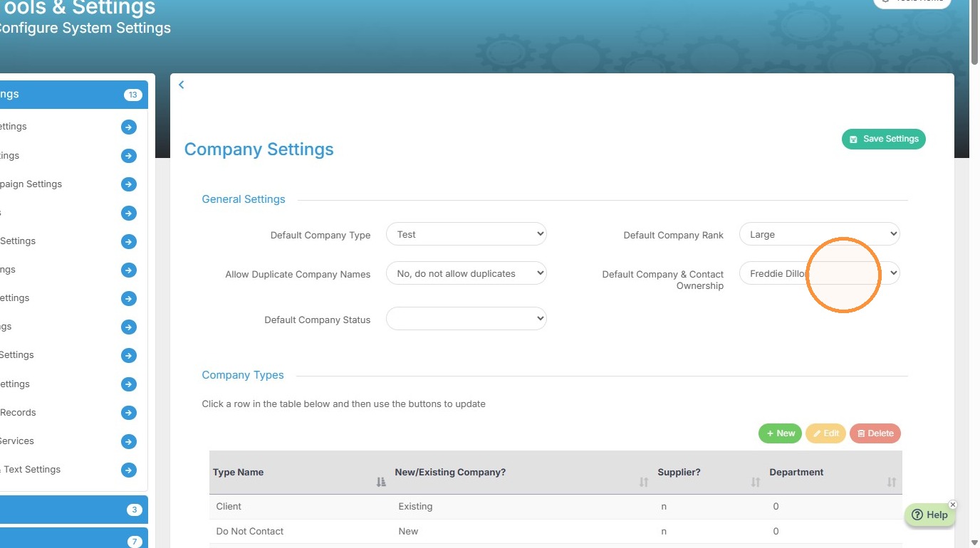
Task: Open the Default Company Status dropdown
Action: pos(466,319)
